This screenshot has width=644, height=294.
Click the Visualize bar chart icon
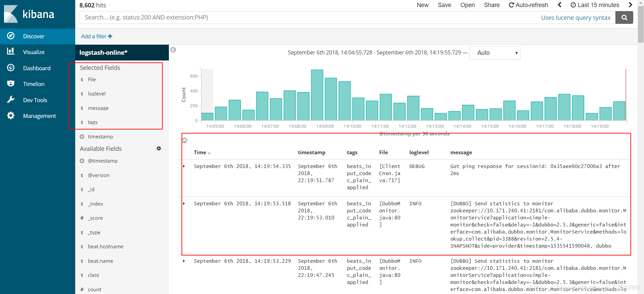pos(11,51)
